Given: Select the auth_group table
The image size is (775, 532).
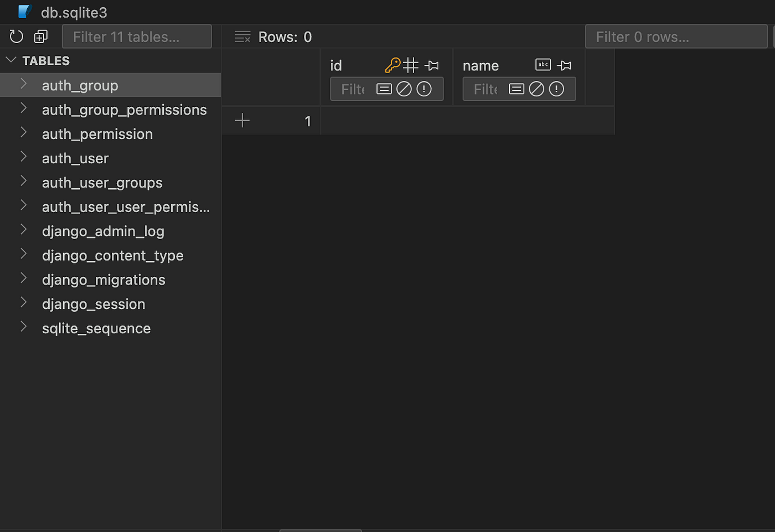Looking at the screenshot, I should [110, 85].
